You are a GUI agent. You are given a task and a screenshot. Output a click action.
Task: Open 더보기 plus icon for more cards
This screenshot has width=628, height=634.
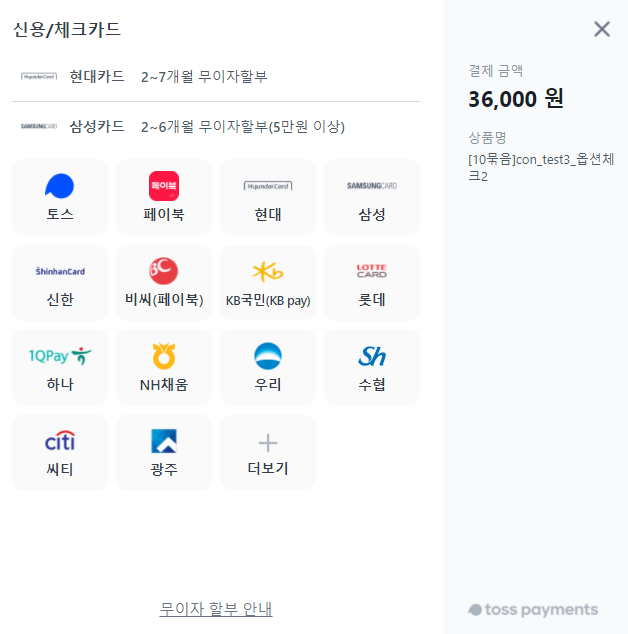coord(268,443)
